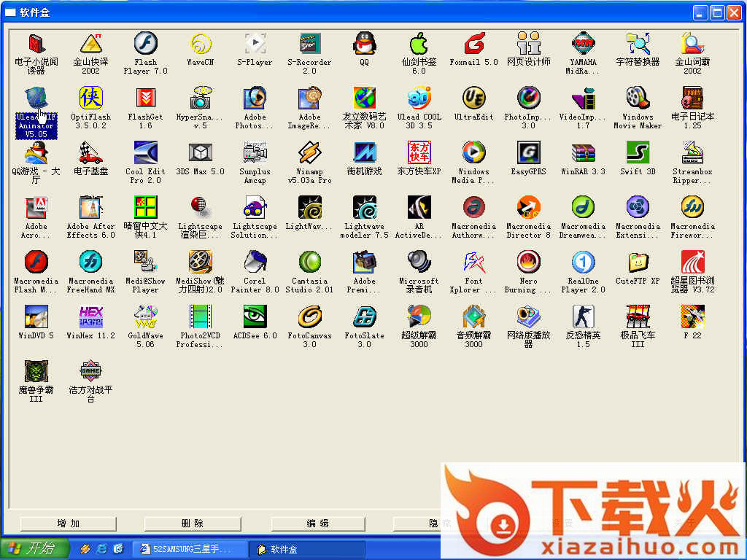The height and width of the screenshot is (560, 747).
Task: Open the 开始 Start menu
Action: point(34,548)
